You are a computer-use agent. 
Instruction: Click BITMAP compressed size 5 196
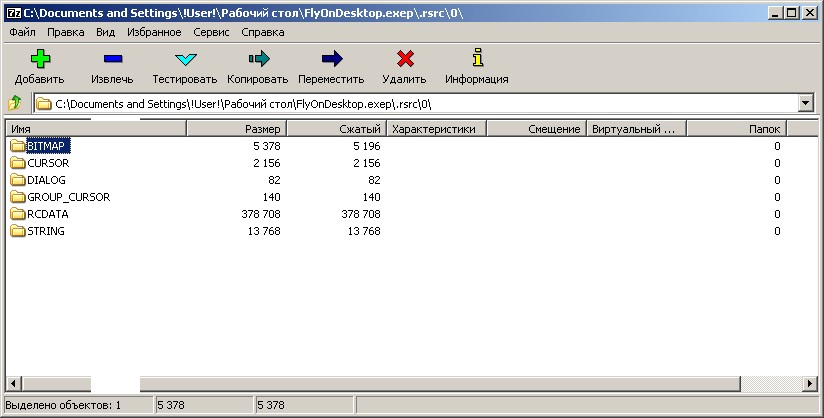click(x=367, y=146)
